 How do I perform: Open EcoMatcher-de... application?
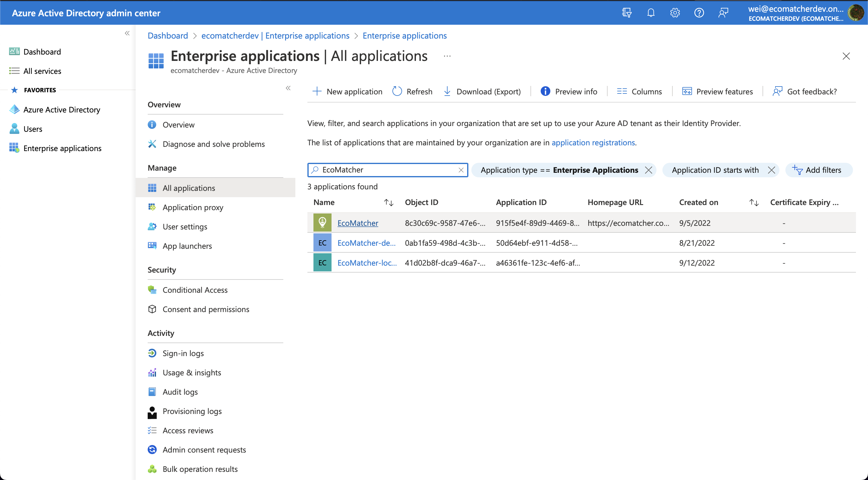[x=366, y=243]
